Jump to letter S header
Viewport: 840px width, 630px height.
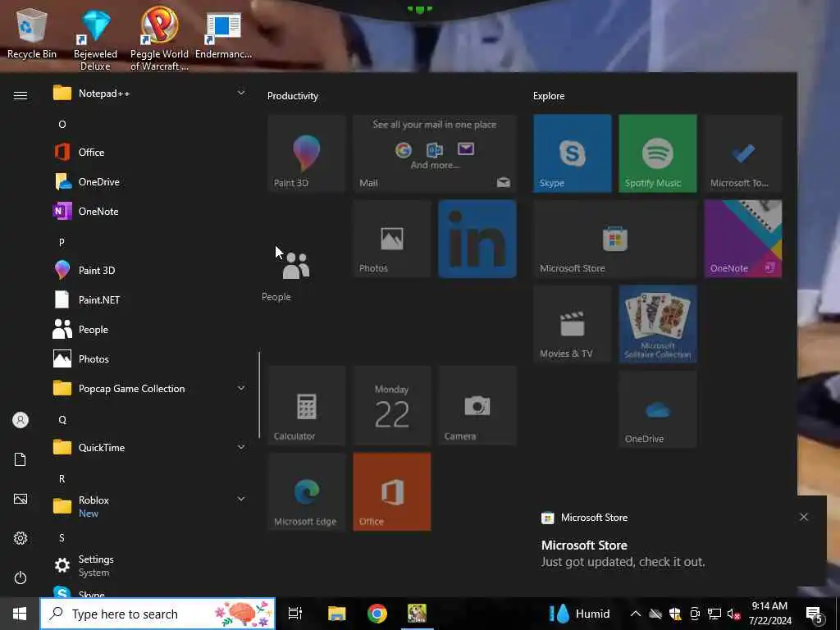(62, 538)
